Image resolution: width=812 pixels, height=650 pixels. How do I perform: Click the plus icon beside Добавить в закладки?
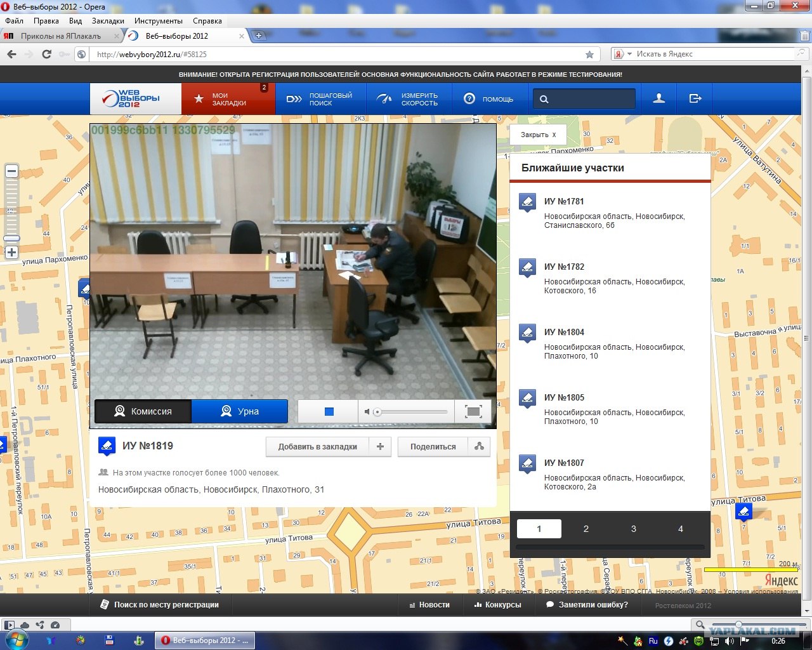(x=380, y=446)
